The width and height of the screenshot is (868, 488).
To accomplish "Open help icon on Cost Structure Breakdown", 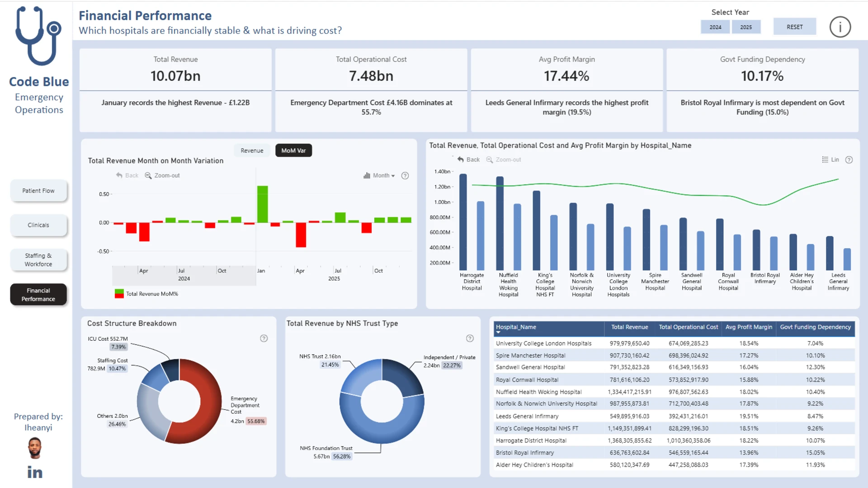I will [x=264, y=338].
